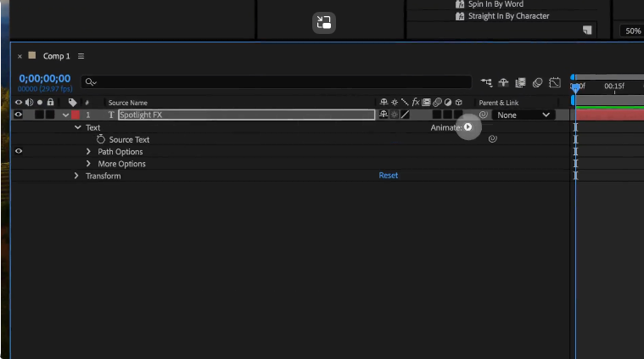Click the Source Text expression pick whip
The width and height of the screenshot is (644, 359).
[x=492, y=139]
